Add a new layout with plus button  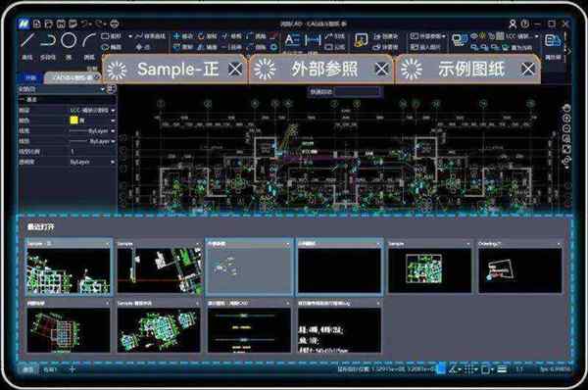pos(73,369)
